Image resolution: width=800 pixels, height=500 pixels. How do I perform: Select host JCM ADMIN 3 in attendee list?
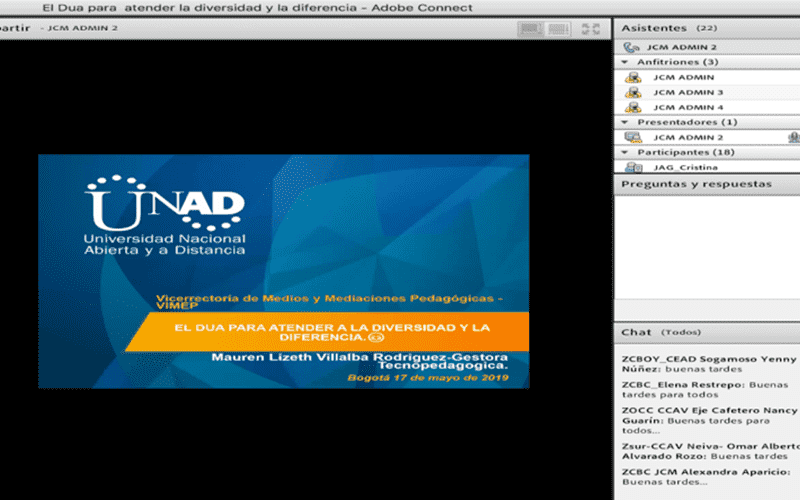tap(707, 92)
